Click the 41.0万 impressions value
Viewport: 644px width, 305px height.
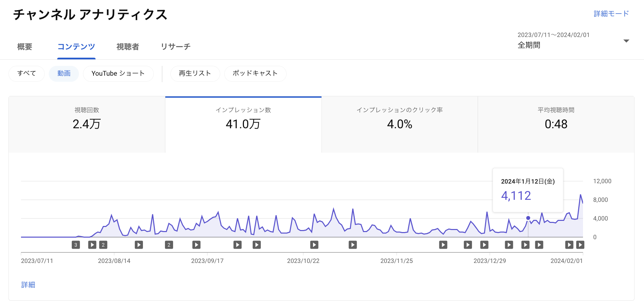(243, 124)
